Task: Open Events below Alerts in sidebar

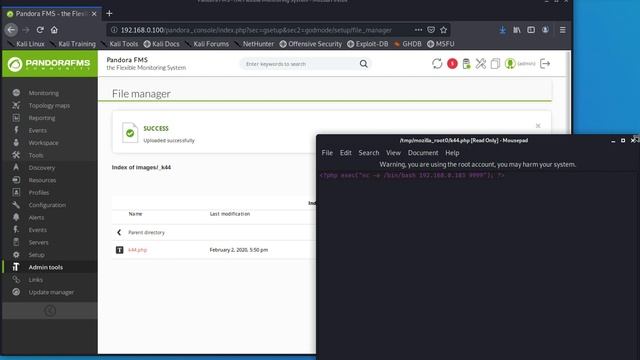Action: click(38, 230)
